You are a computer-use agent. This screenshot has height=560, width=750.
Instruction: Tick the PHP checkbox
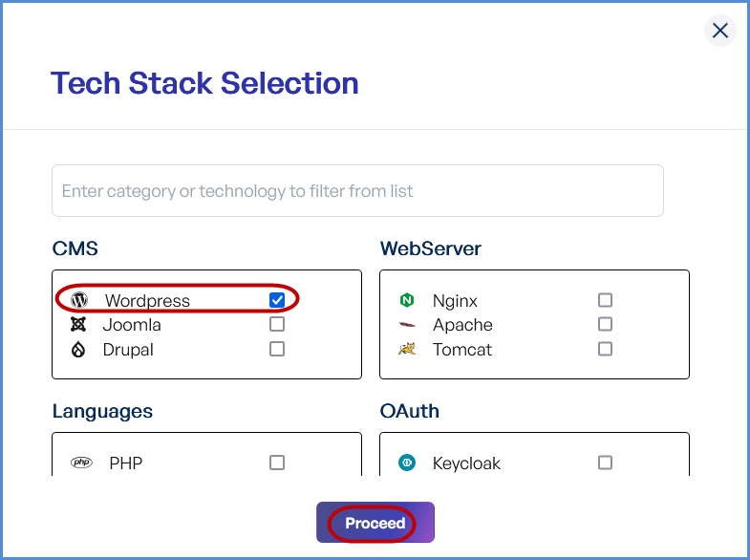tap(277, 463)
